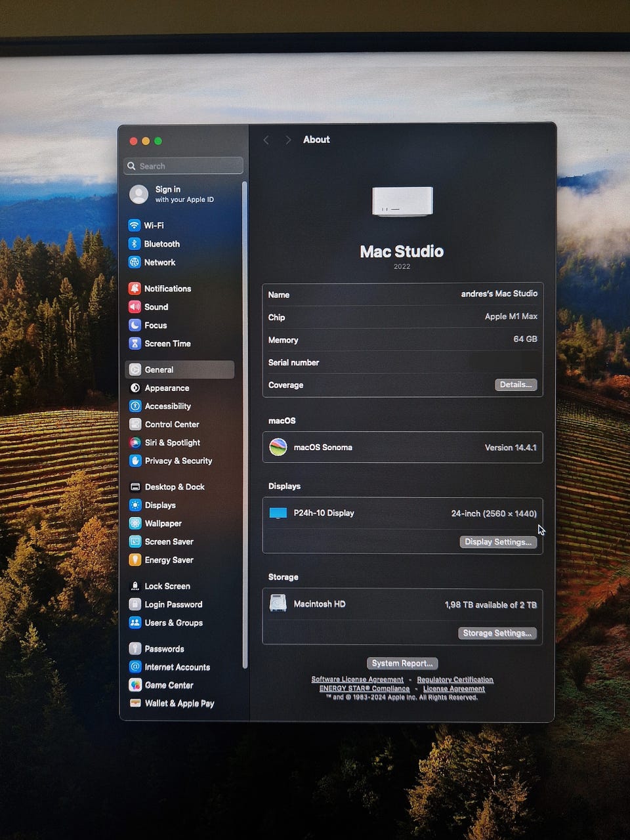Click the Notifications bell icon
The image size is (630, 840).
pyautogui.click(x=135, y=288)
